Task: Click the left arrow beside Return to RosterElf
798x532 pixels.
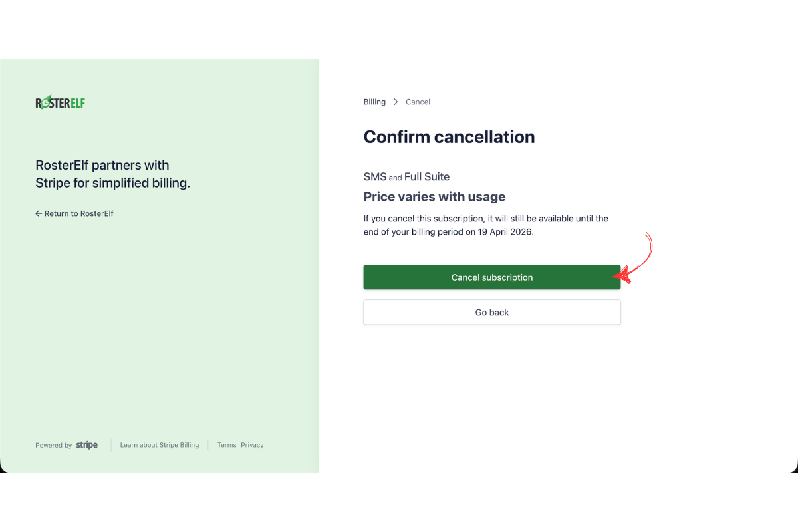Action: [38, 213]
